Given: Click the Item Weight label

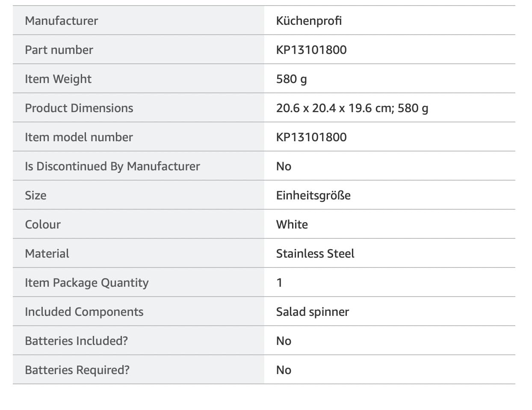Looking at the screenshot, I should click(x=58, y=79).
